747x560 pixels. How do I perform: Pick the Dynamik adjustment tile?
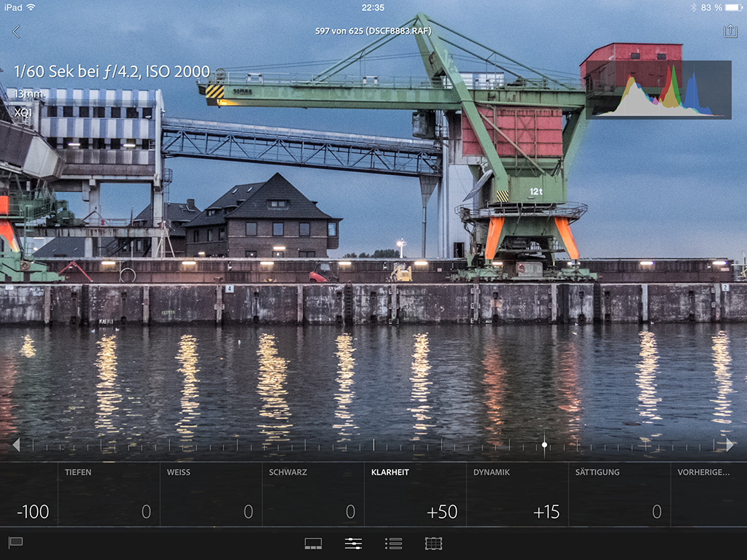[x=517, y=494]
